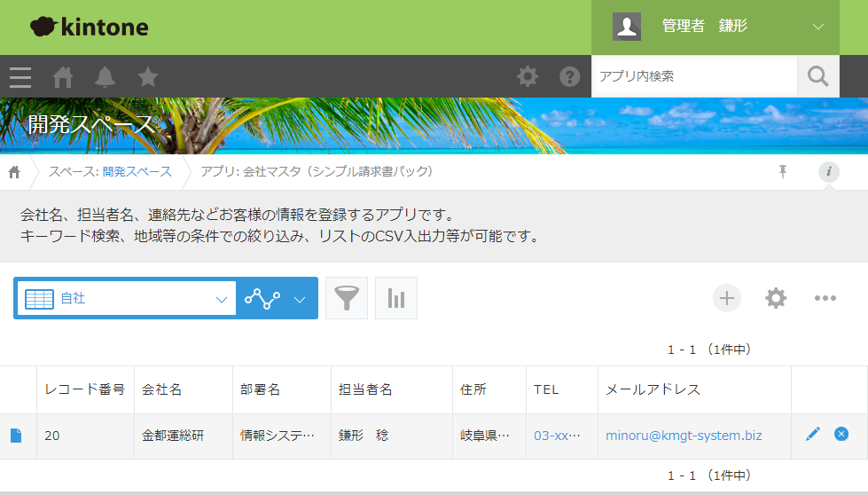Click the minoru@kmgt-system.biz email link
868x495 pixels.
click(x=684, y=436)
